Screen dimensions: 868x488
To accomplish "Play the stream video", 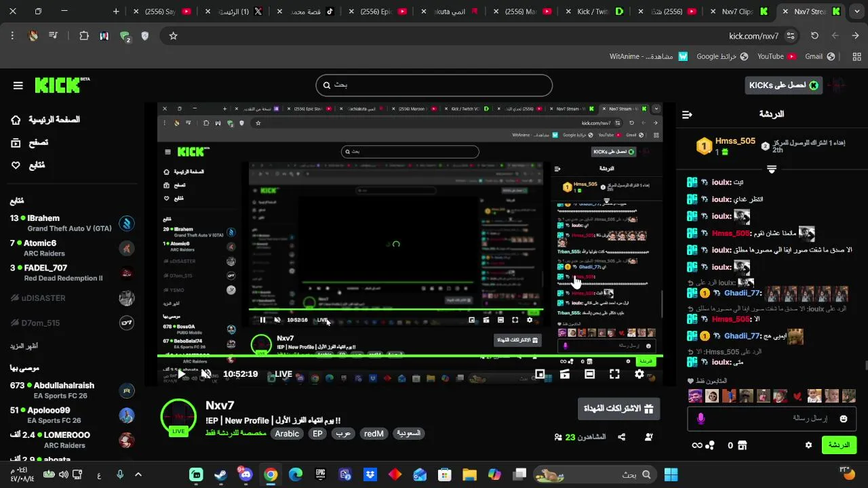I will 181,373.
